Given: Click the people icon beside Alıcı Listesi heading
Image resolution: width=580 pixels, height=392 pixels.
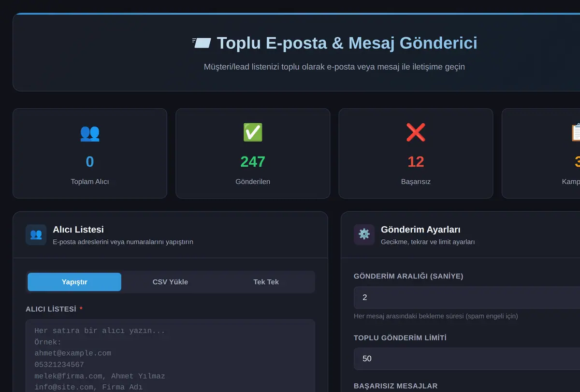Looking at the screenshot, I should coord(36,234).
